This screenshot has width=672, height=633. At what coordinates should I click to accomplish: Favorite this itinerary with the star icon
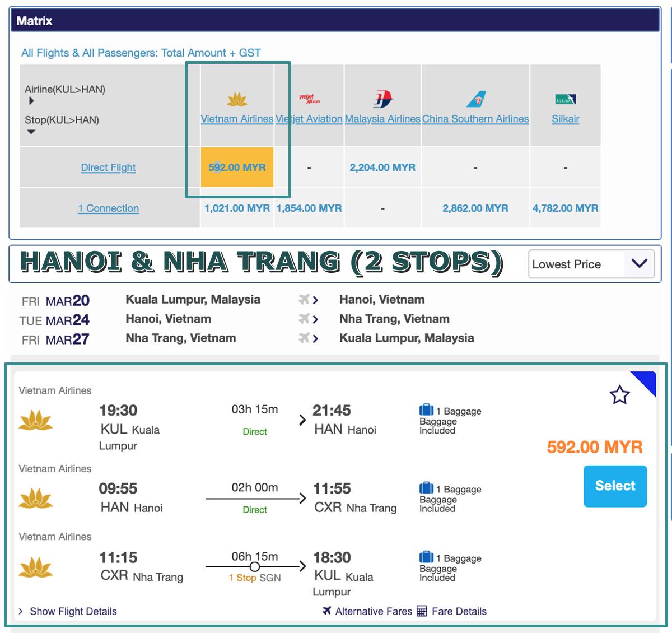tap(620, 395)
